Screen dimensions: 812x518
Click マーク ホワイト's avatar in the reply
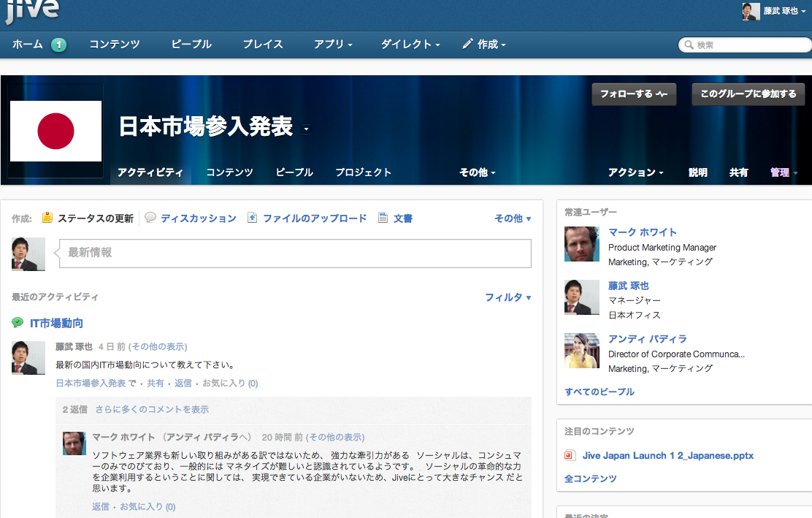(74, 443)
